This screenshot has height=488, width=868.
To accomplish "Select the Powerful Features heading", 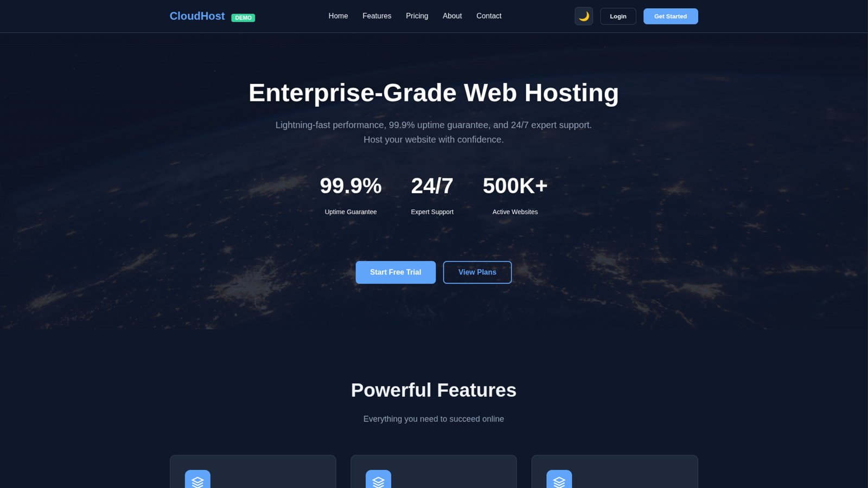I will click(x=433, y=390).
